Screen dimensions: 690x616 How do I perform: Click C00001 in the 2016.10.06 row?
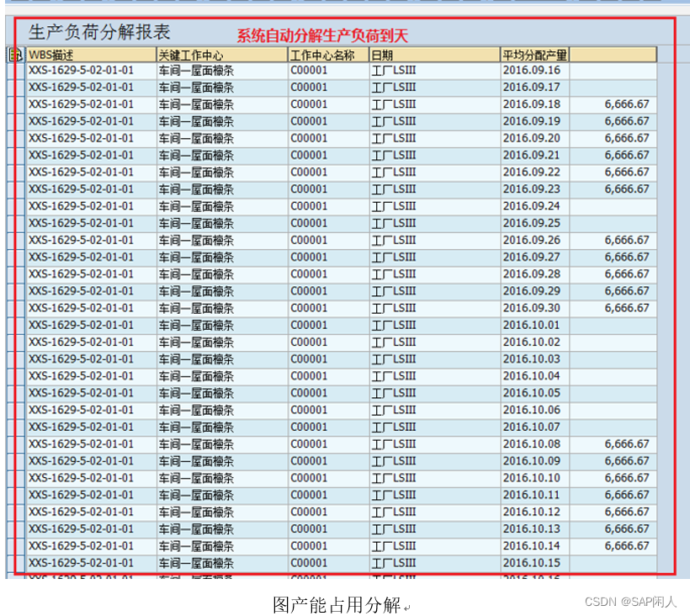tap(309, 410)
